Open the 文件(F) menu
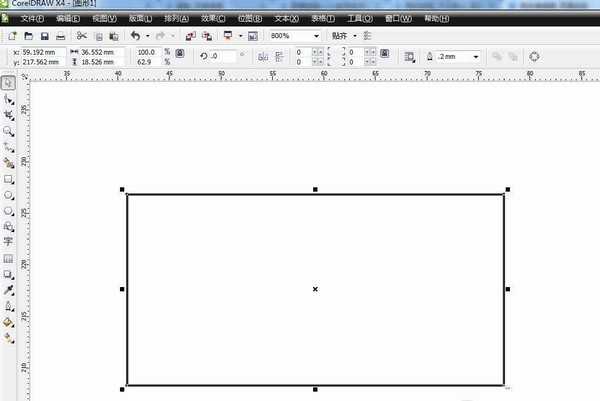The image size is (600, 401). pyautogui.click(x=32, y=18)
